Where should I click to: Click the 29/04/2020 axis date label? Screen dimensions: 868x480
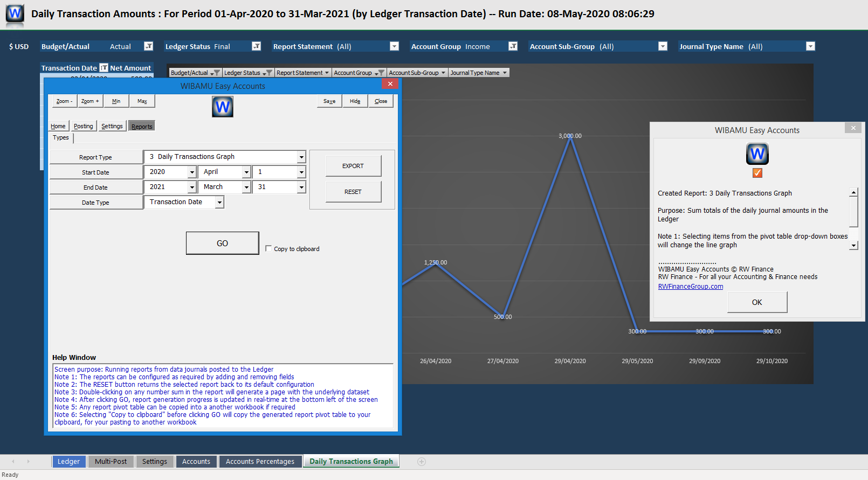[570, 361]
